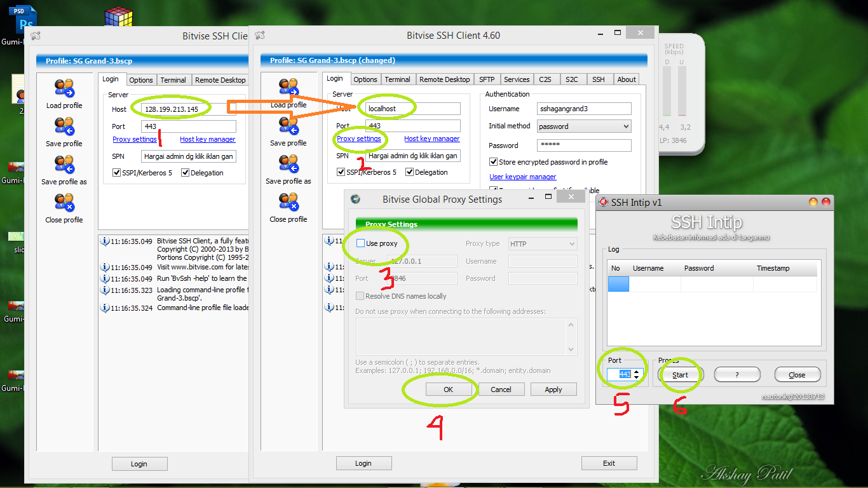The height and width of the screenshot is (488, 868).
Task: Open the About tab
Action: point(627,79)
